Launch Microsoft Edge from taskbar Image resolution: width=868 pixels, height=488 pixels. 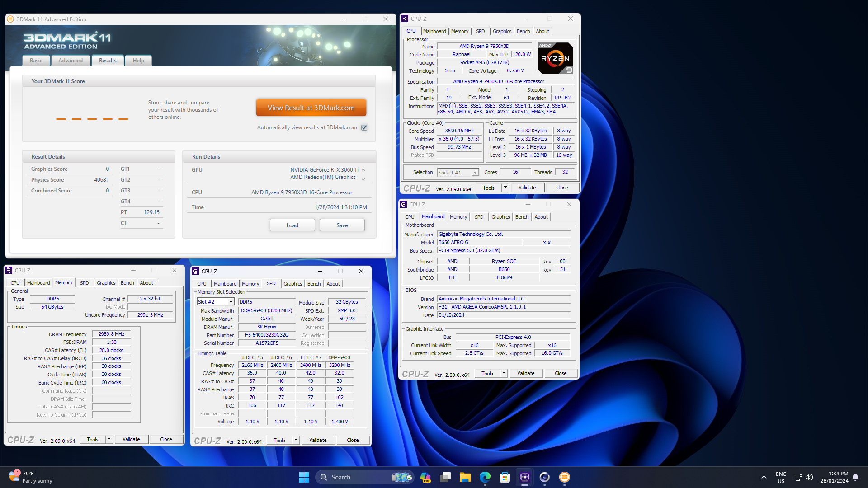click(485, 477)
